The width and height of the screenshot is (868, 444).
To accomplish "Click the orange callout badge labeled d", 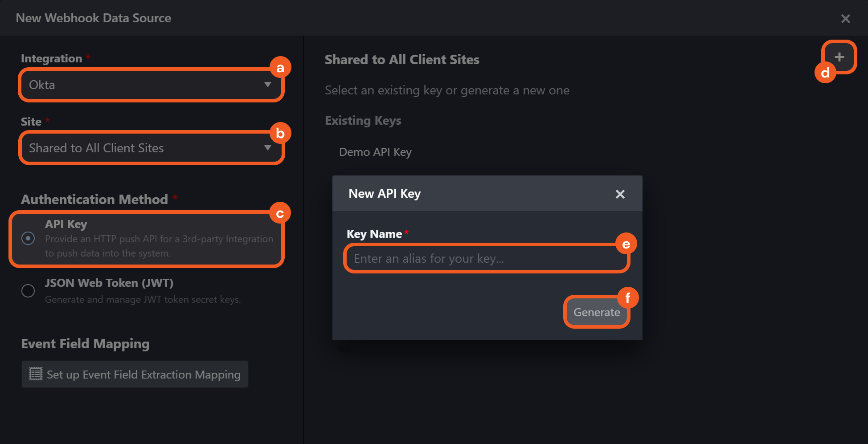I will click(x=825, y=73).
